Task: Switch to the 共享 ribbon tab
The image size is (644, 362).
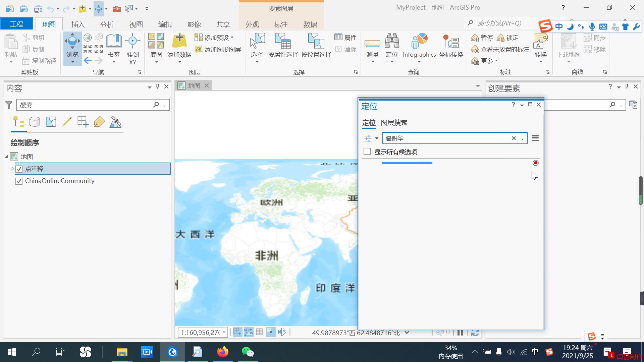Action: click(x=223, y=24)
